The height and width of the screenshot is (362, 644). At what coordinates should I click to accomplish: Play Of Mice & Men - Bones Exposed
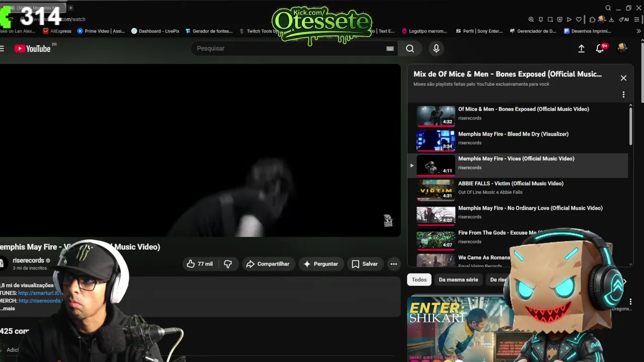523,109
